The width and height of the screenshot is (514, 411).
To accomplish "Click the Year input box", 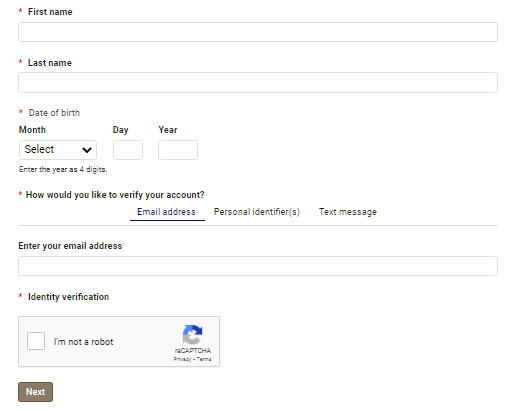I will tap(178, 150).
